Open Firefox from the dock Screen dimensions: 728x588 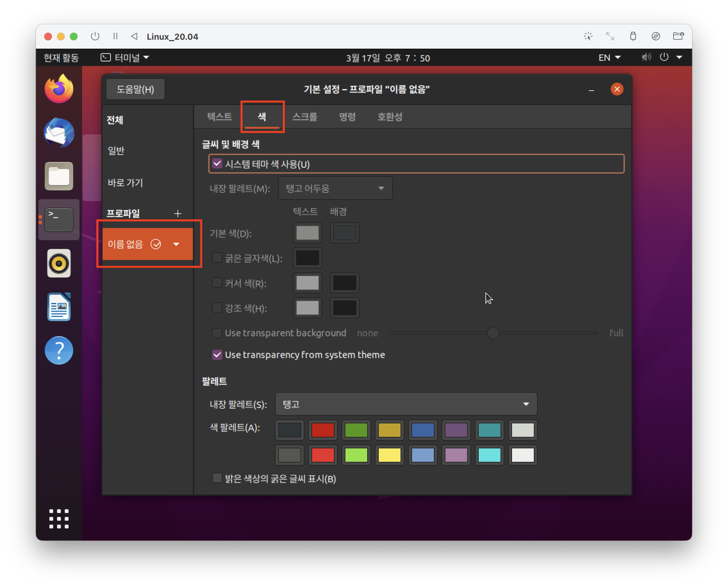click(59, 89)
